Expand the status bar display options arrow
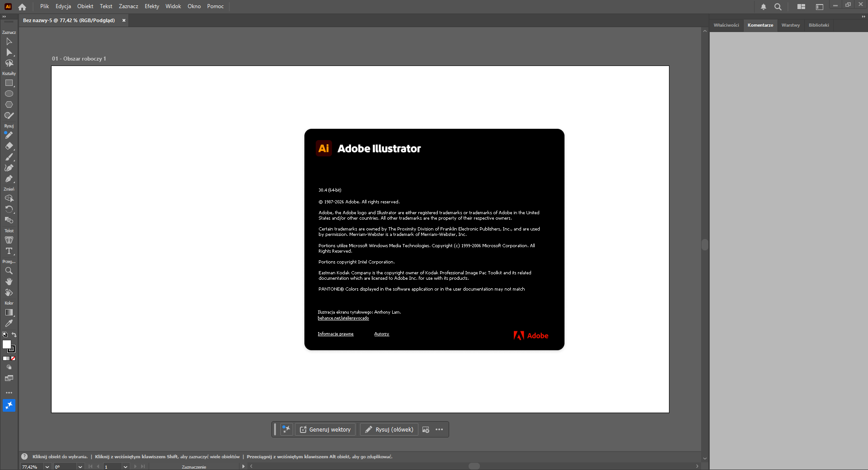Screen dimensions: 868x470 tap(243, 466)
